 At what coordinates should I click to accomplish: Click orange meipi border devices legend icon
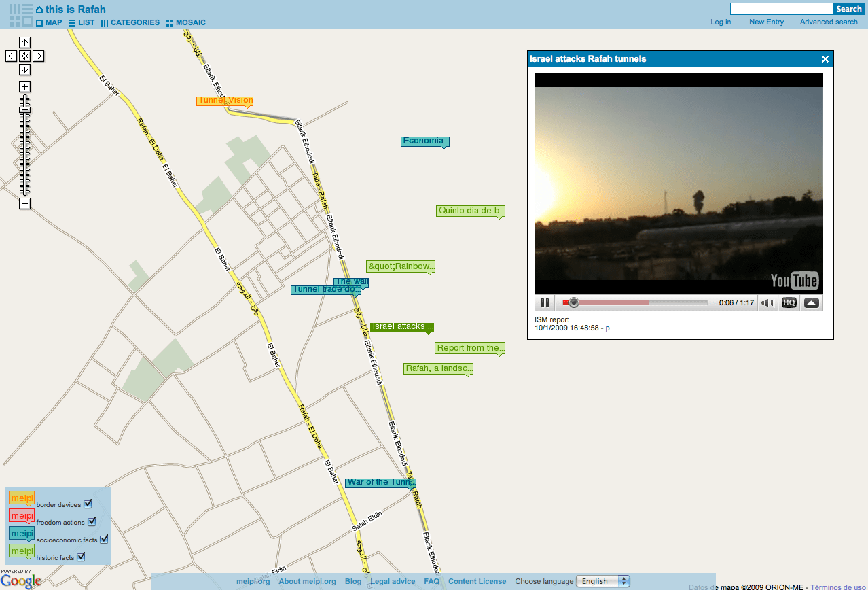(22, 498)
